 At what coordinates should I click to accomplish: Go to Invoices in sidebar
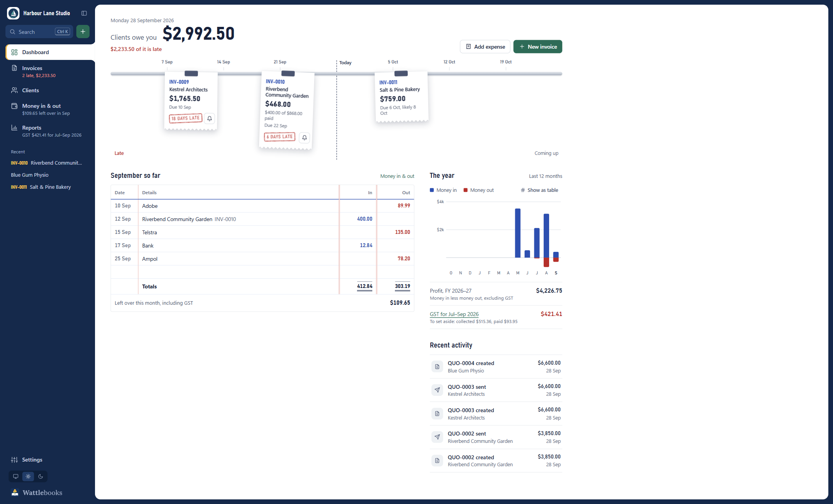(x=50, y=72)
